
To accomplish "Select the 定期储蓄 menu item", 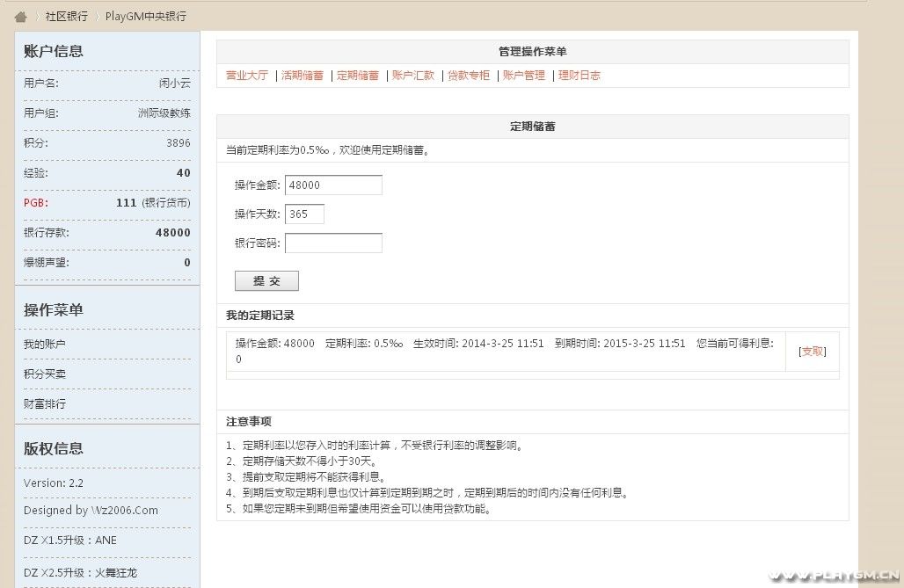I will [x=358, y=76].
